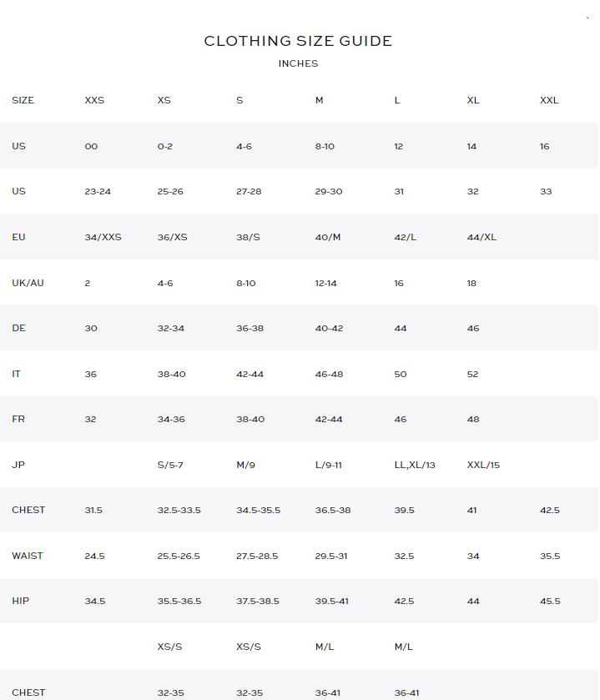600x700 pixels.
Task: Click the 40/M EU size cell
Action: (328, 237)
